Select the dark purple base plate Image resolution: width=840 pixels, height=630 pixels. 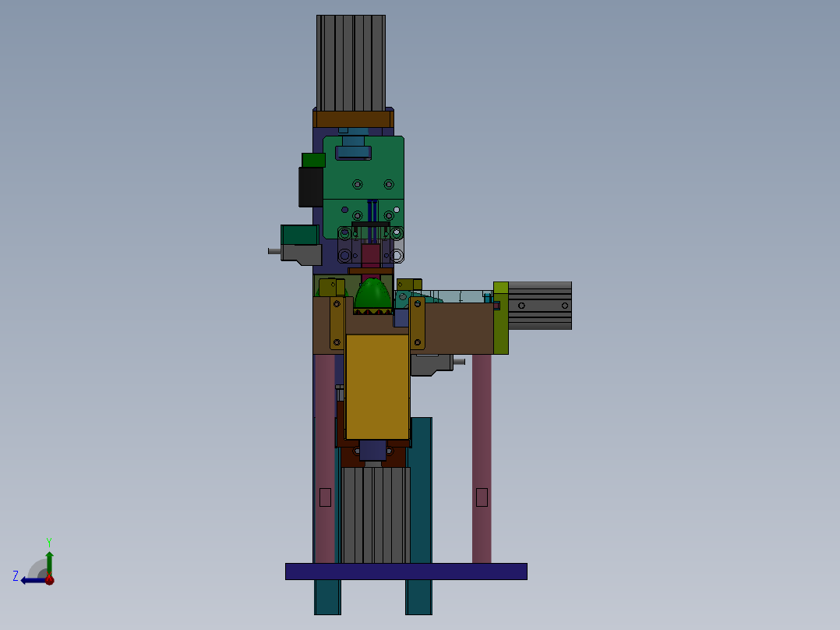pyautogui.click(x=406, y=572)
